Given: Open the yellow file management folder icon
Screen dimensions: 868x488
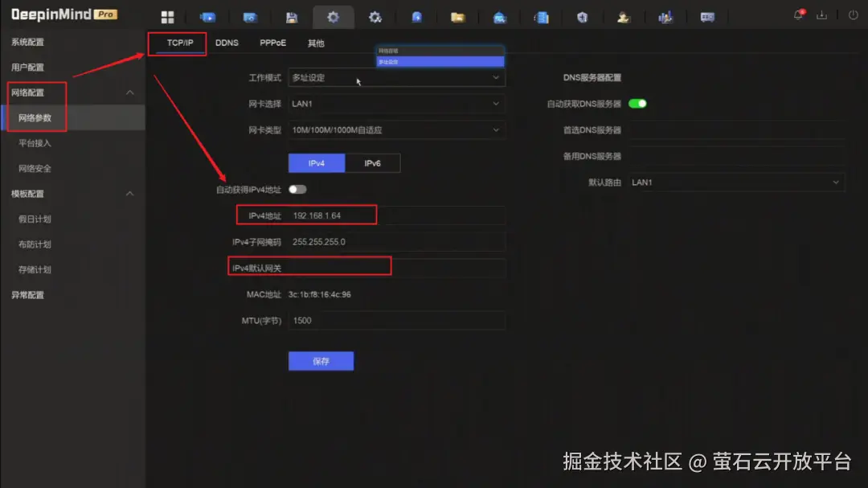Looking at the screenshot, I should pos(458,16).
